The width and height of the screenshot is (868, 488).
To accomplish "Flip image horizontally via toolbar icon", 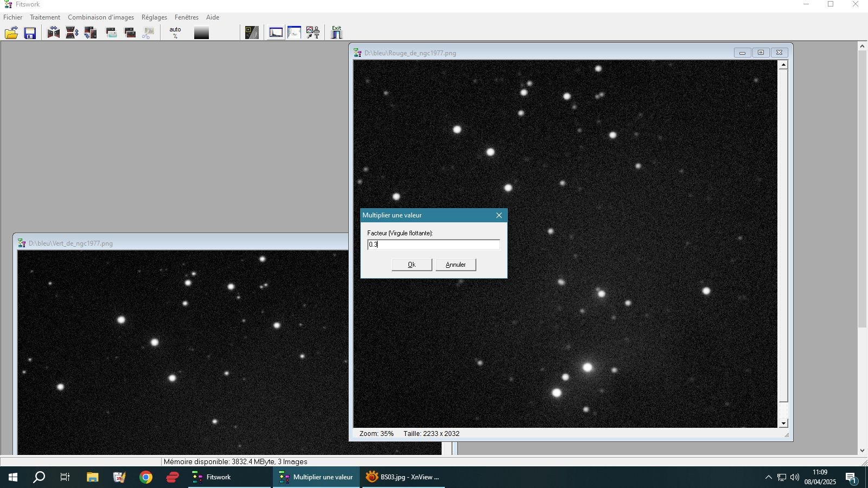I will point(54,33).
